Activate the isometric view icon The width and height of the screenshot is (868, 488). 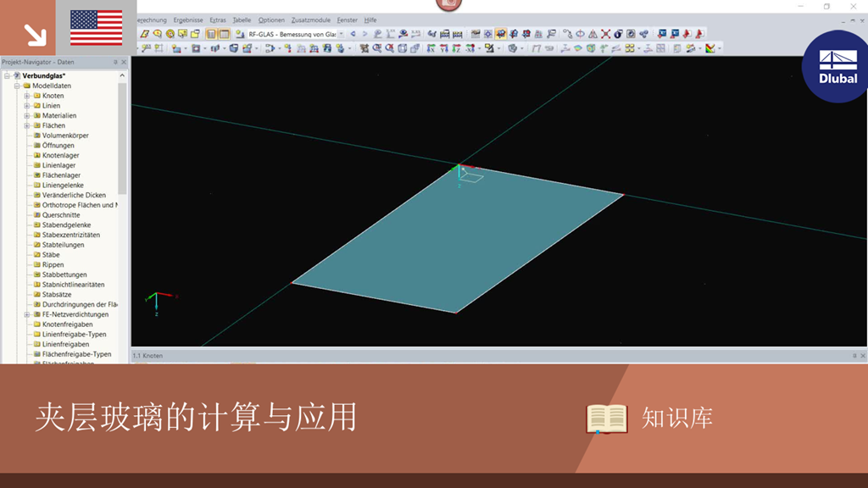[402, 49]
